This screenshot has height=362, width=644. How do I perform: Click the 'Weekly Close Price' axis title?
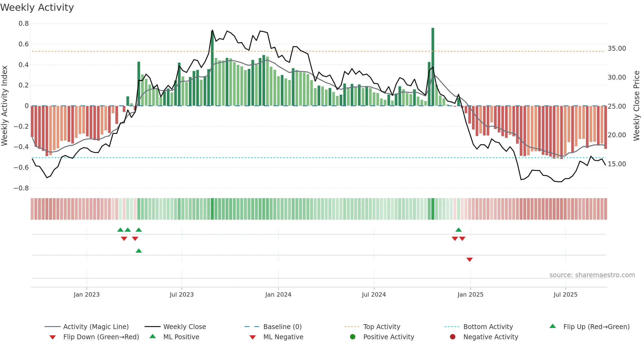click(636, 106)
